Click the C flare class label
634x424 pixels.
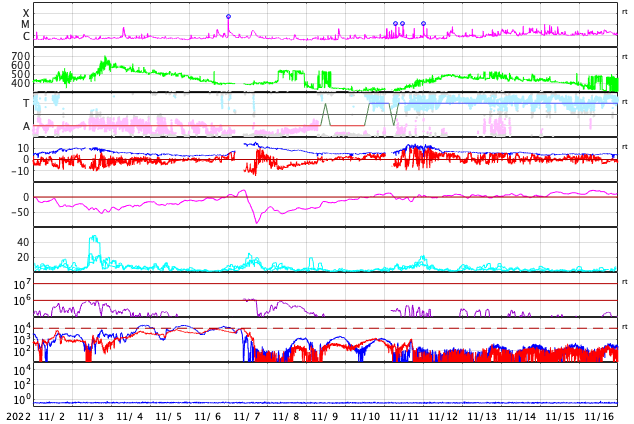[26, 37]
